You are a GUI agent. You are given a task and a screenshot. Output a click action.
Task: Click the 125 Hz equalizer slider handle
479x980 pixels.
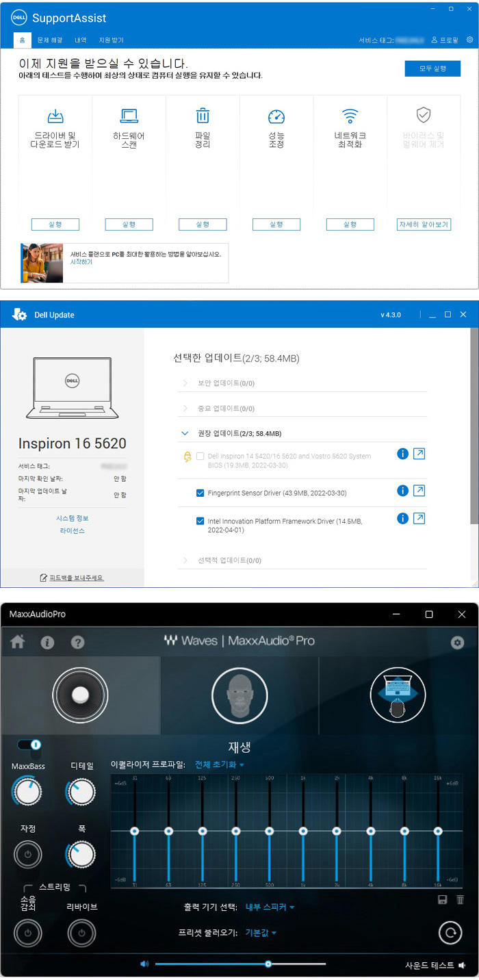(x=202, y=831)
